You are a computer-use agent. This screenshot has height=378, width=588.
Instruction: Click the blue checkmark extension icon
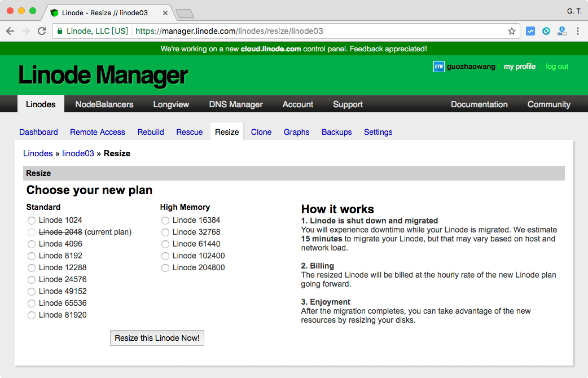(x=530, y=31)
